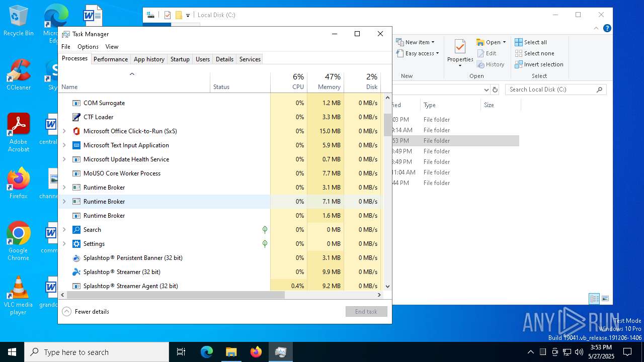Switch to the Users tab
Image resolution: width=644 pixels, height=362 pixels.
(x=203, y=59)
